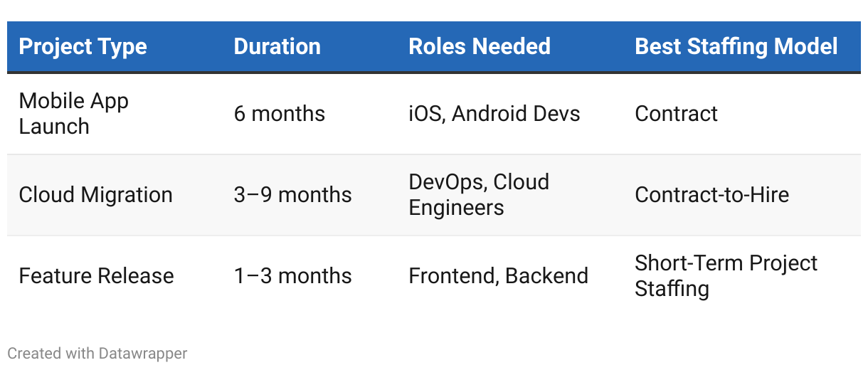Viewport: 868px width, 370px height.
Task: Select the Roles Needed column header
Action: coord(479,47)
